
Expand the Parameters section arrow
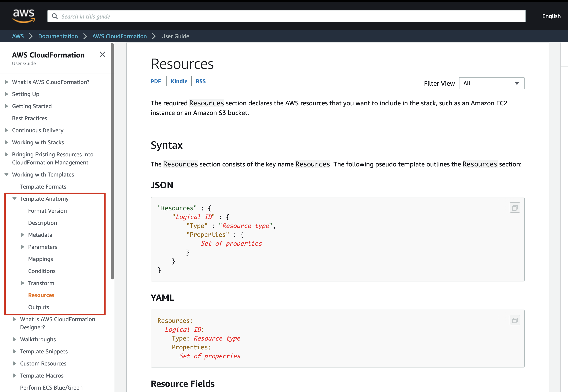22,247
